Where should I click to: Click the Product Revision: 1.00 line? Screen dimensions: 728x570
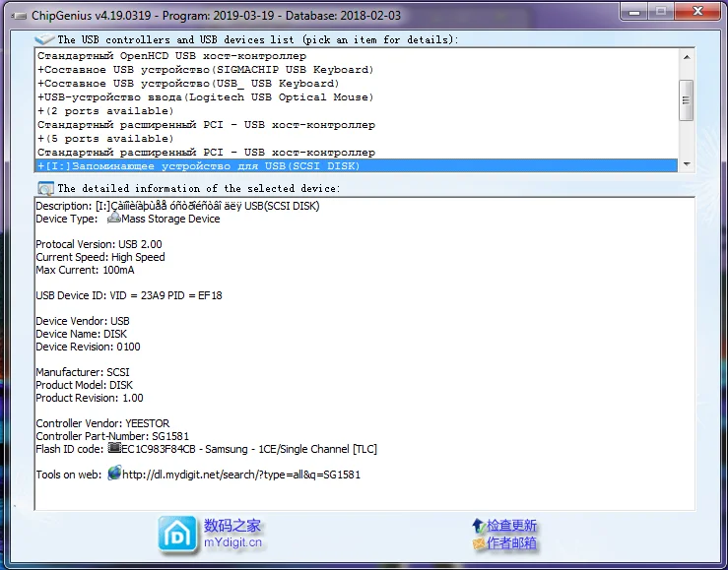pyautogui.click(x=90, y=398)
